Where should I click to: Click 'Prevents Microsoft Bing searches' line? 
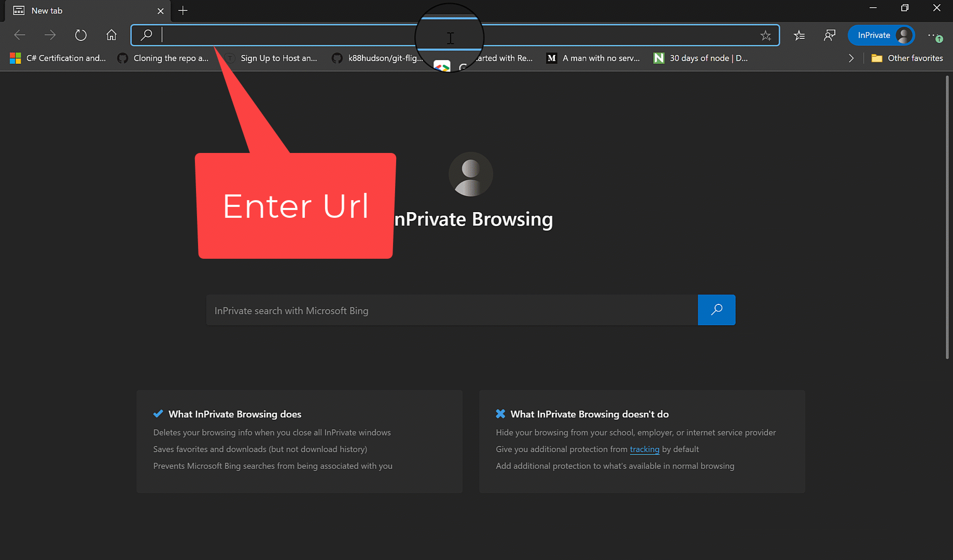[273, 466]
